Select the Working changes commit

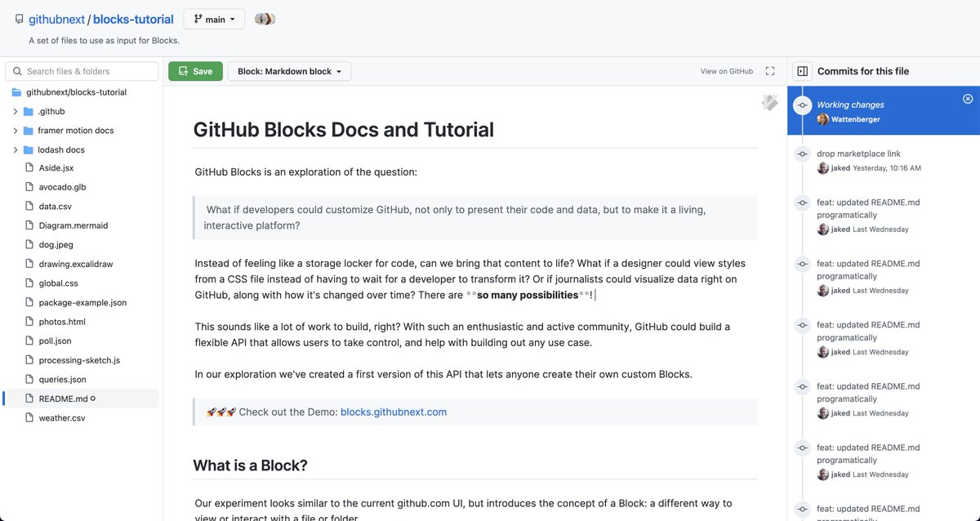point(884,111)
